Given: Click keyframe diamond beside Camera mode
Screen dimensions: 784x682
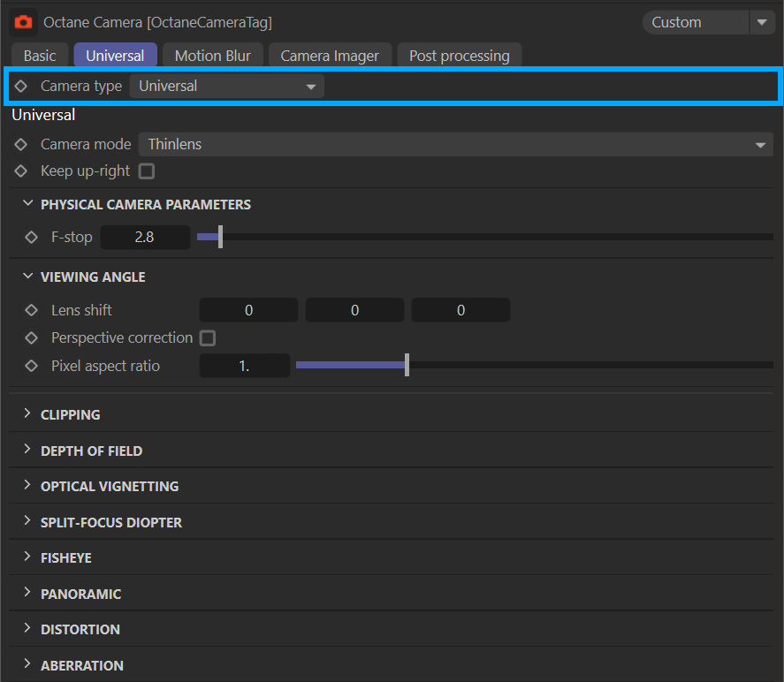Looking at the screenshot, I should tap(21, 144).
